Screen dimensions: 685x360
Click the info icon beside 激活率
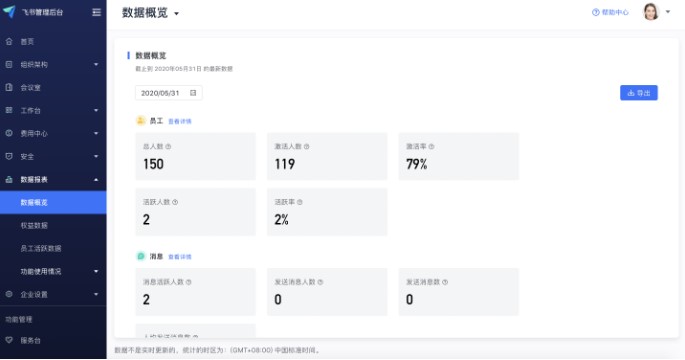[x=431, y=146]
